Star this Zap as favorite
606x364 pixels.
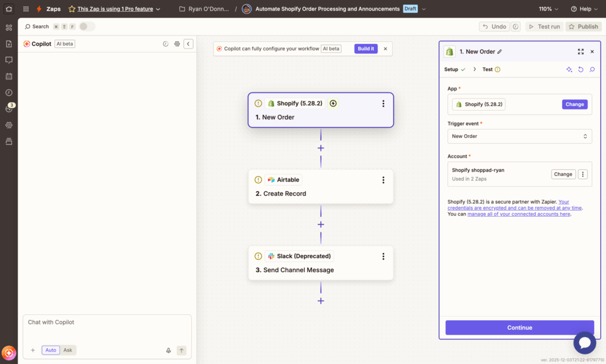[x=72, y=8]
